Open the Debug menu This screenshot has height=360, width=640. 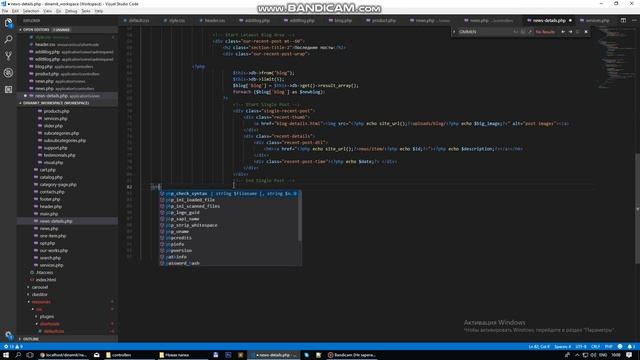tap(71, 11)
